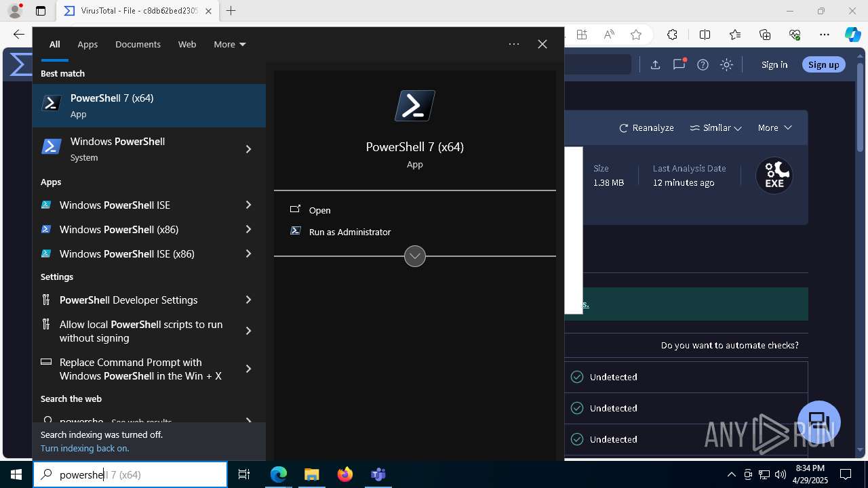Open network status tray icon

tap(764, 474)
